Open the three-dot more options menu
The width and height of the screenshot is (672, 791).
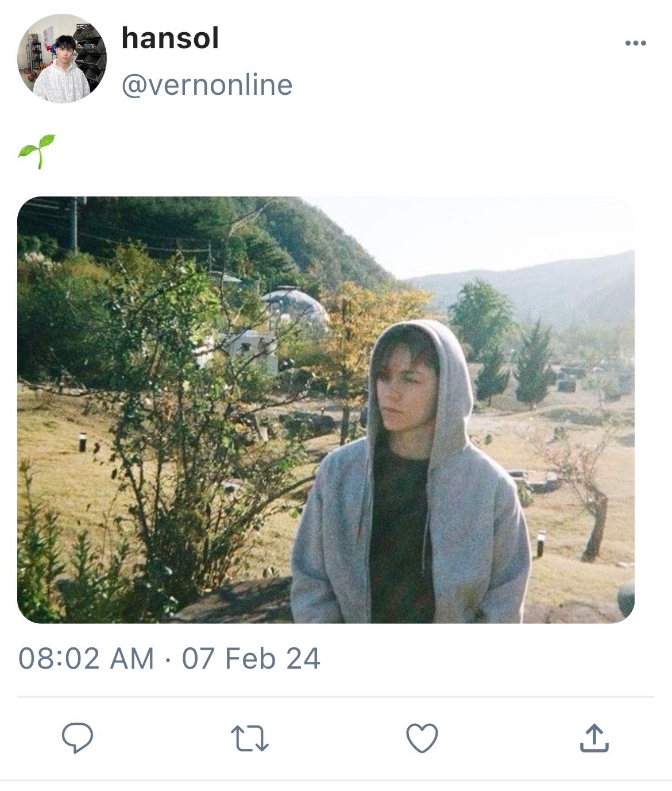click(635, 43)
